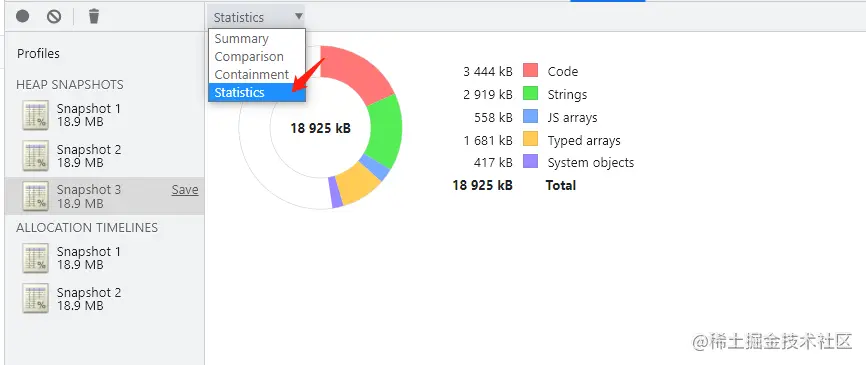
Task: Click the 3 444 kB value
Action: (488, 71)
